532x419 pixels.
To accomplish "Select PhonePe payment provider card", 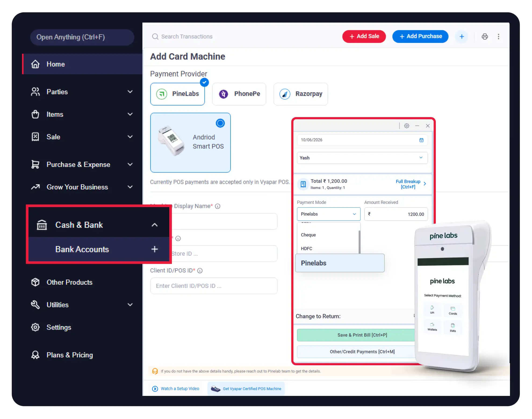I will pyautogui.click(x=239, y=94).
